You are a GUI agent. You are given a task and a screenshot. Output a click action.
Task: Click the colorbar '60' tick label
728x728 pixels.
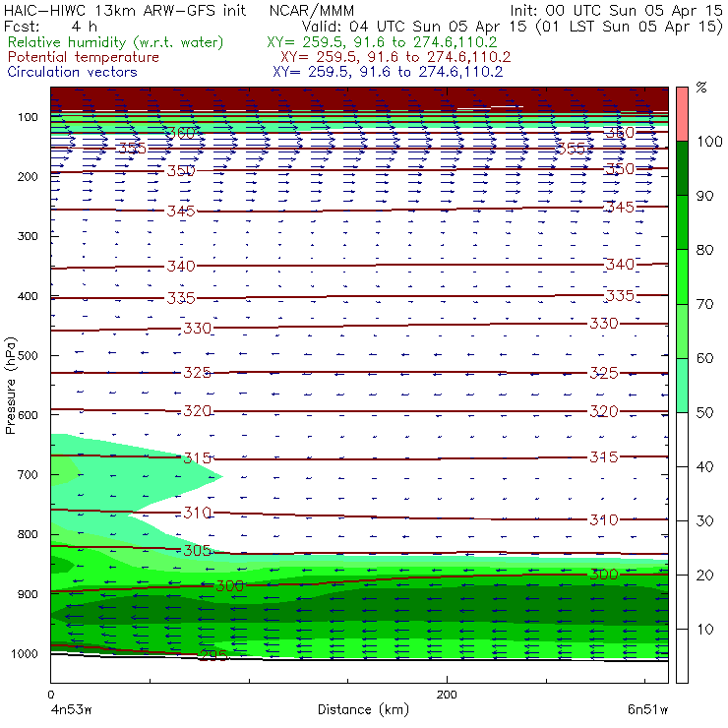[704, 358]
